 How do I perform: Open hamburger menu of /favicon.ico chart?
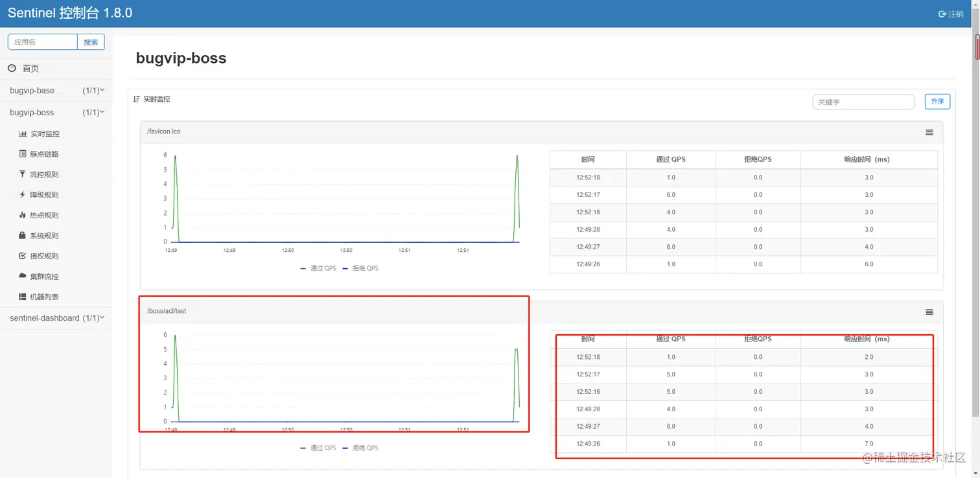tap(929, 132)
